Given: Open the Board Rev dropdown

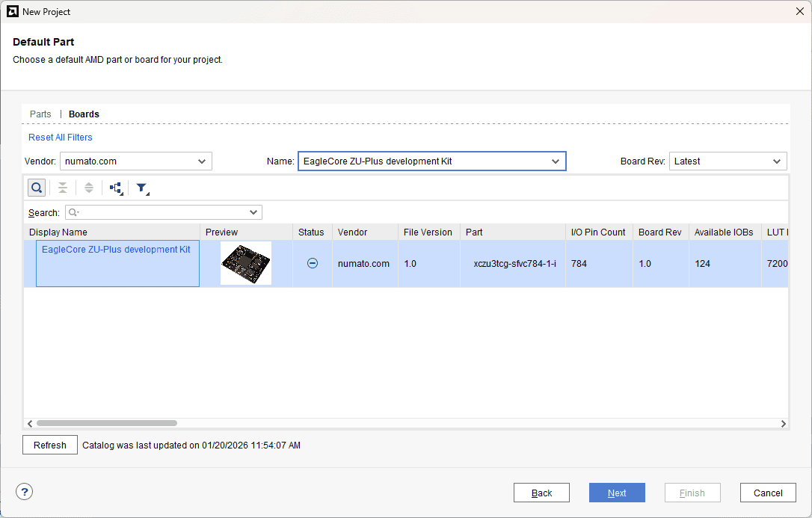Looking at the screenshot, I should [x=727, y=161].
